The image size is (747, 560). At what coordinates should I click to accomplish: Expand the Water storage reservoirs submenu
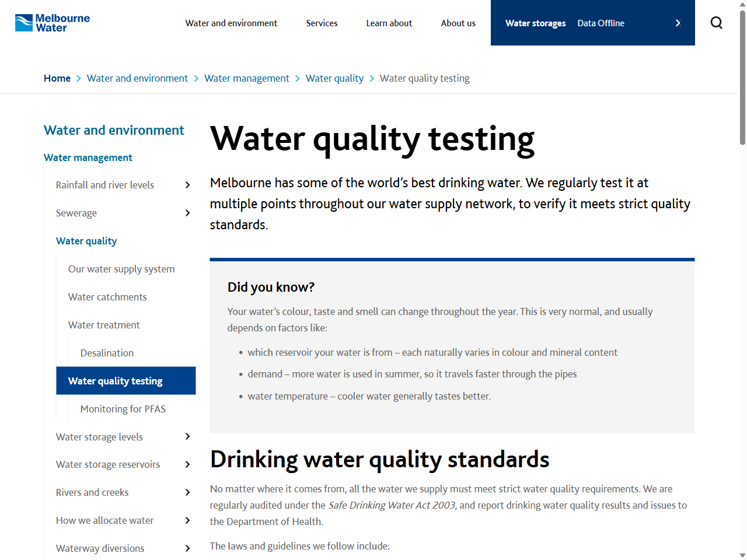[x=187, y=464]
